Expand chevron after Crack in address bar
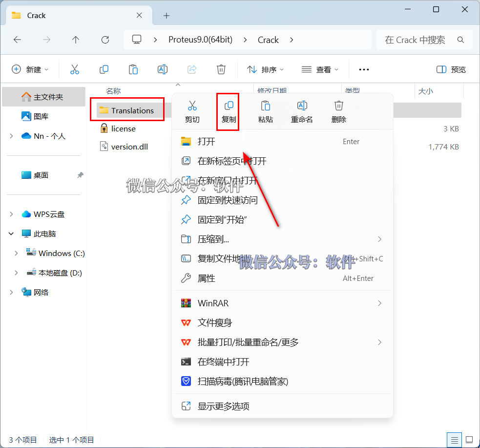 coord(292,40)
